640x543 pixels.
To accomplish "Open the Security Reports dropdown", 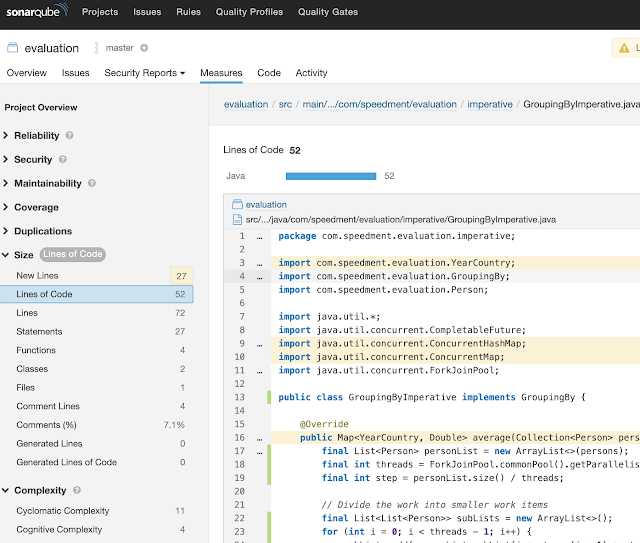I will [144, 73].
